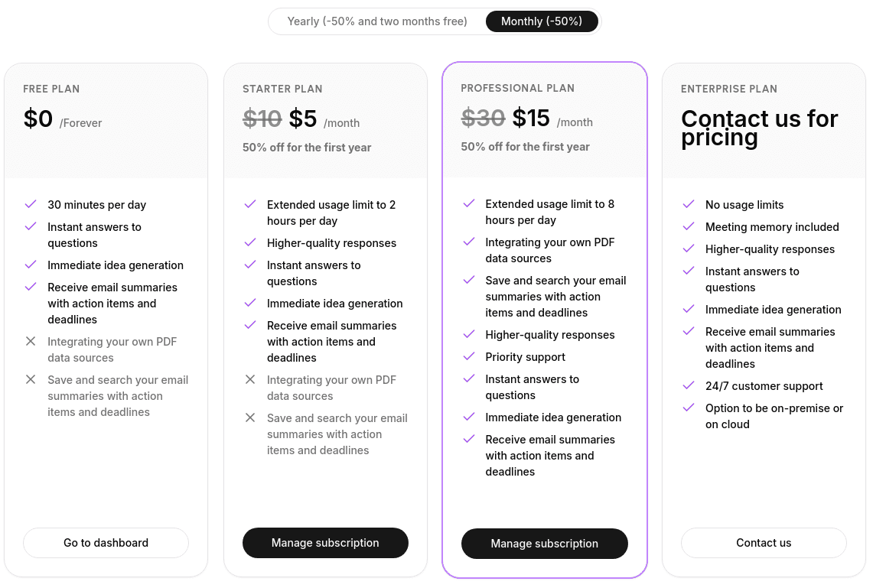Click the crossed-out $30 price
The height and width of the screenshot is (588, 873).
[483, 118]
